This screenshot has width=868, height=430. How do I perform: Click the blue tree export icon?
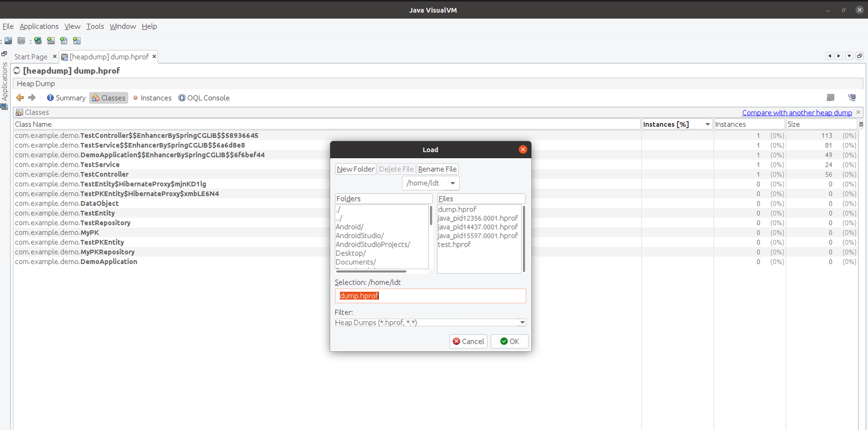pos(852,97)
